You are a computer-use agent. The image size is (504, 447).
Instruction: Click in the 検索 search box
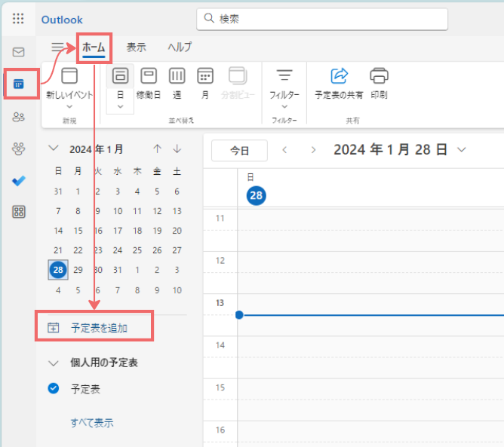322,19
